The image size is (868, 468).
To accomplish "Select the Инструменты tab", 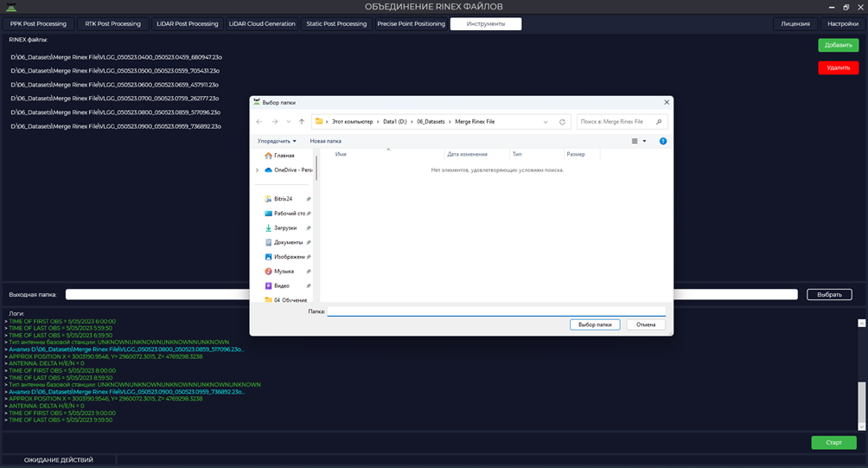I will point(486,24).
